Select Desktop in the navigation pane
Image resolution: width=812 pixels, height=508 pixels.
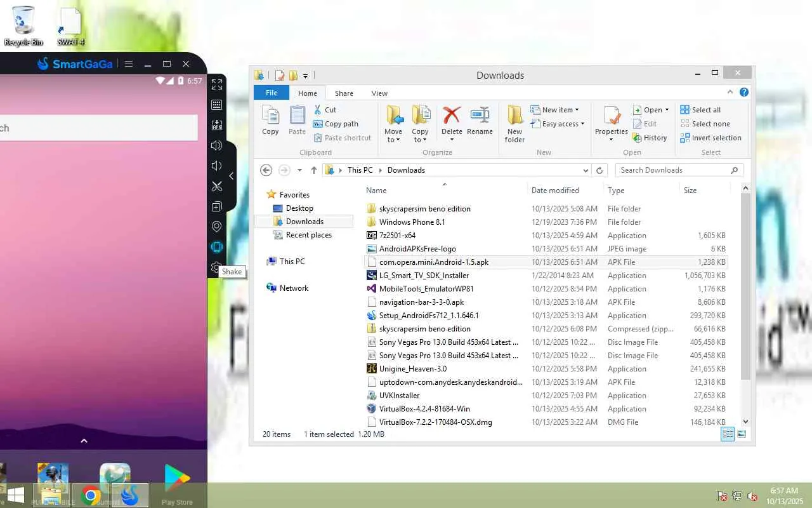pos(299,208)
